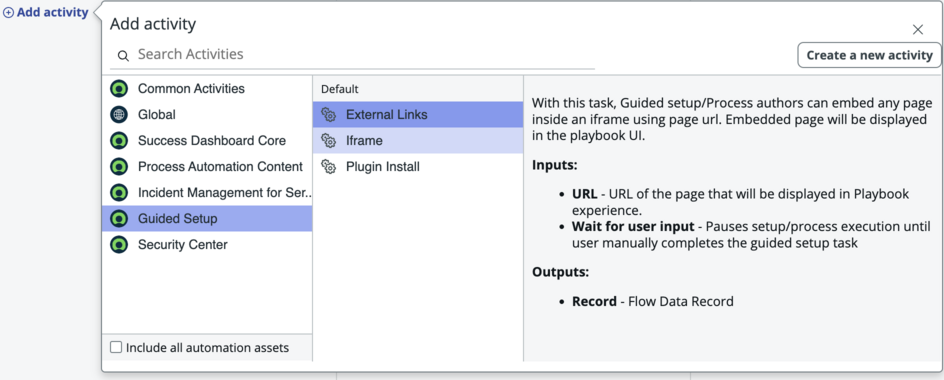Image resolution: width=944 pixels, height=380 pixels.
Task: Choose the Iframe activity label
Action: pos(364,141)
